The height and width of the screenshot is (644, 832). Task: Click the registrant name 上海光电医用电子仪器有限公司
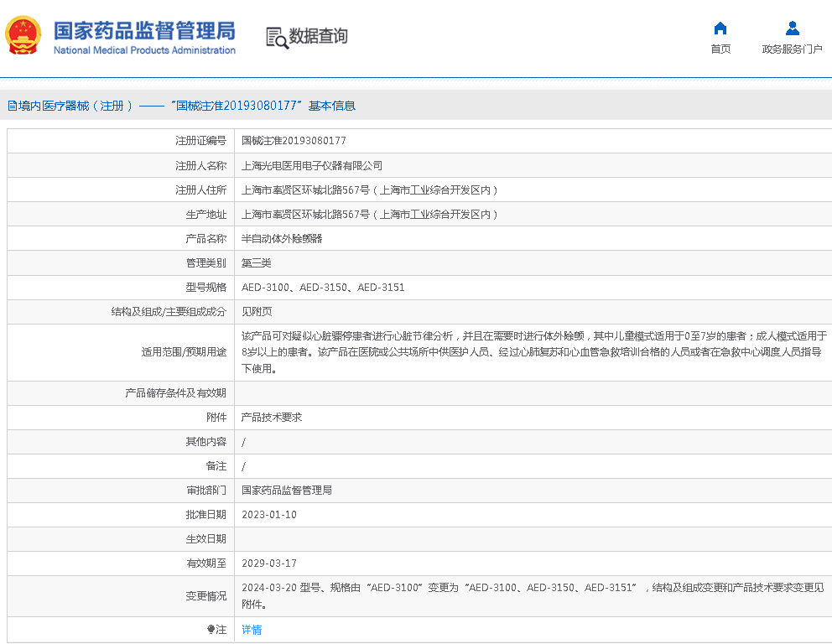[x=311, y=166]
